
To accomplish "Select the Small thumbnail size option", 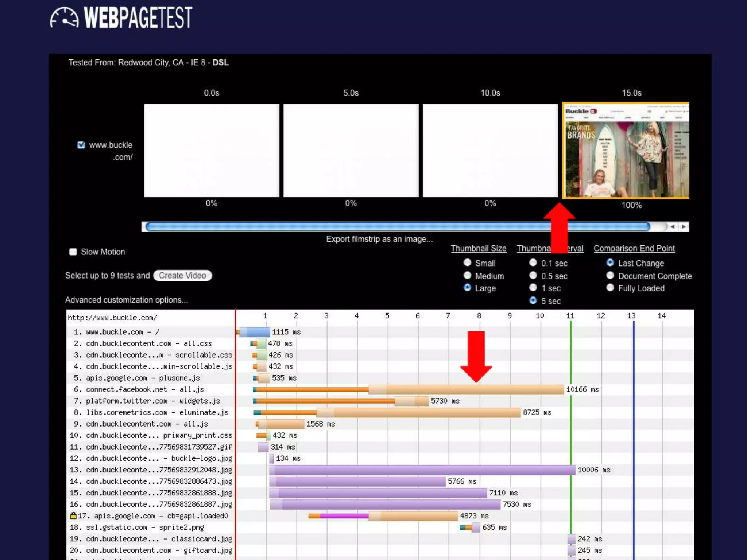I will (x=467, y=263).
